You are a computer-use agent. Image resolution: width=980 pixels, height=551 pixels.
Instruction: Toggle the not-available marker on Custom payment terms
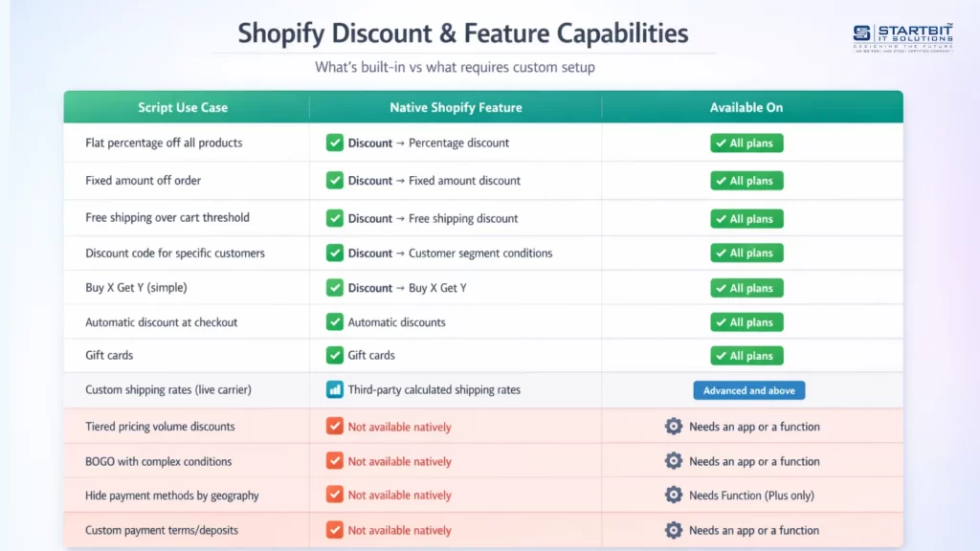[334, 530]
